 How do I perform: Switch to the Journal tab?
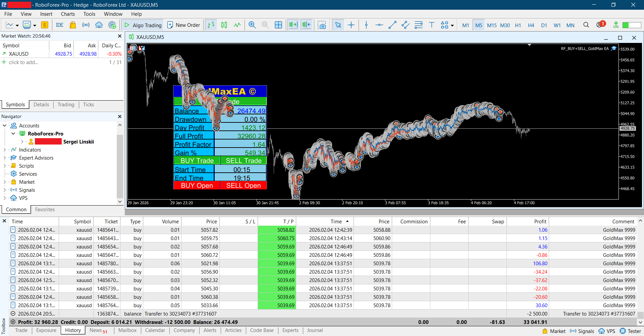coord(315,330)
